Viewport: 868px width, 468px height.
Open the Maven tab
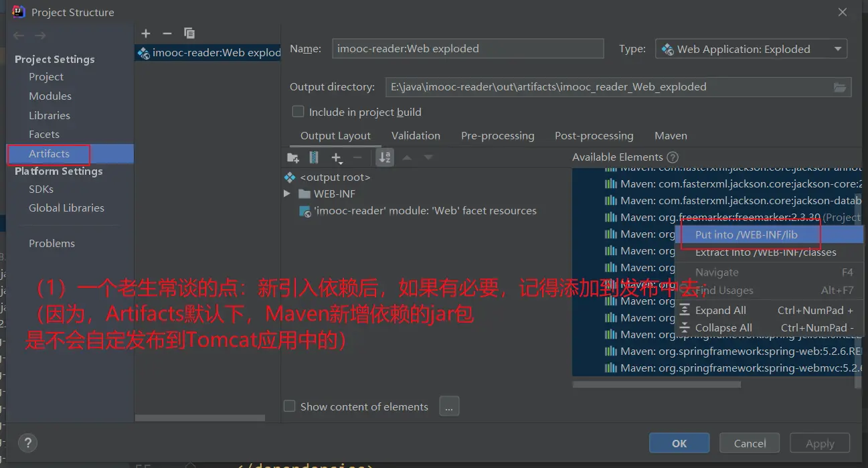coord(671,136)
